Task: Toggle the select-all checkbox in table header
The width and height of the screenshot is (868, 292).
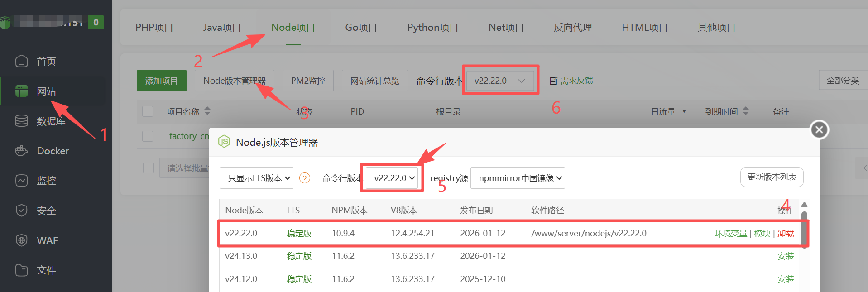Action: (x=148, y=111)
